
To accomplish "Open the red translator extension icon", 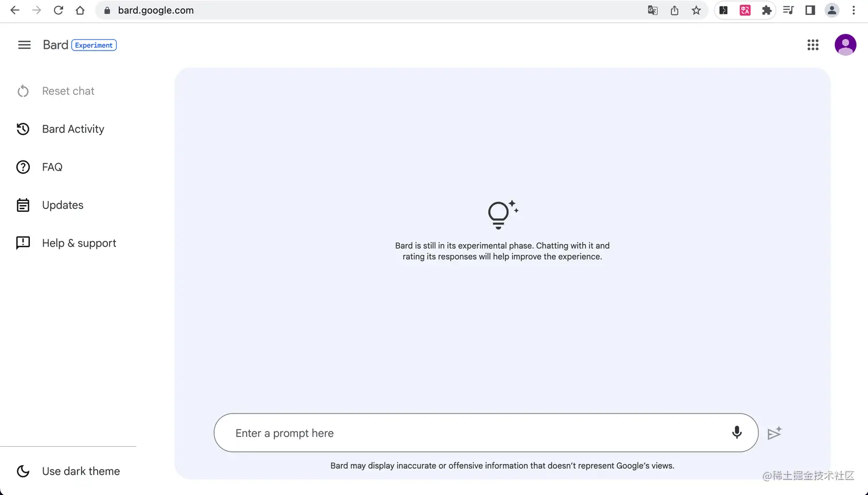I will [x=745, y=10].
